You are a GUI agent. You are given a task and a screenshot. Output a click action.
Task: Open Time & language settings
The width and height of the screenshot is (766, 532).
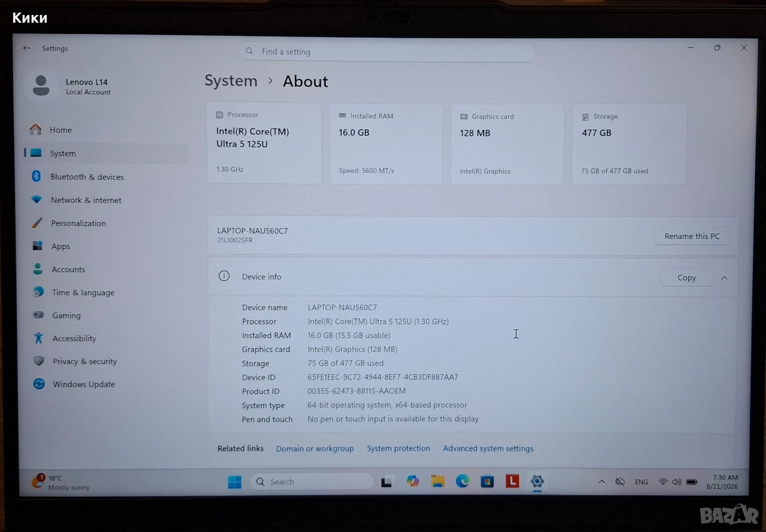tap(107, 293)
